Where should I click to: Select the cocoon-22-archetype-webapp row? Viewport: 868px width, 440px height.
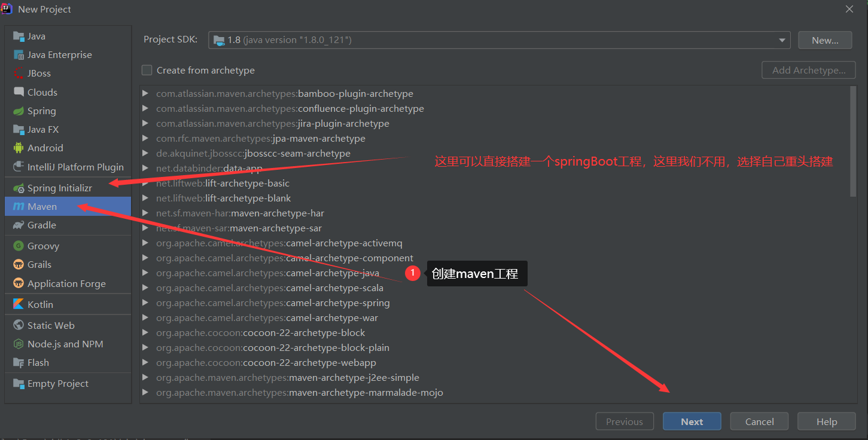pos(494,363)
